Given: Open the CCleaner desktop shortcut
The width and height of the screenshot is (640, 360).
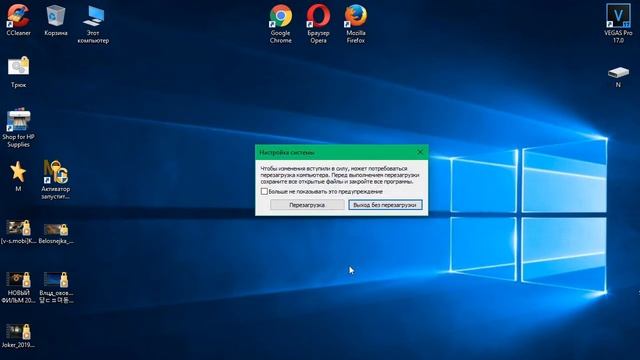Looking at the screenshot, I should tap(18, 20).
